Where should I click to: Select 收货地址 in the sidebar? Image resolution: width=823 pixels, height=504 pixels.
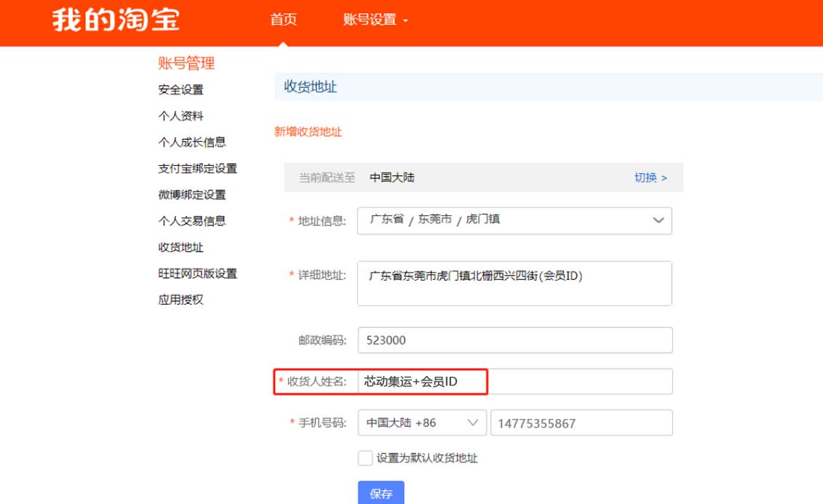pos(180,247)
